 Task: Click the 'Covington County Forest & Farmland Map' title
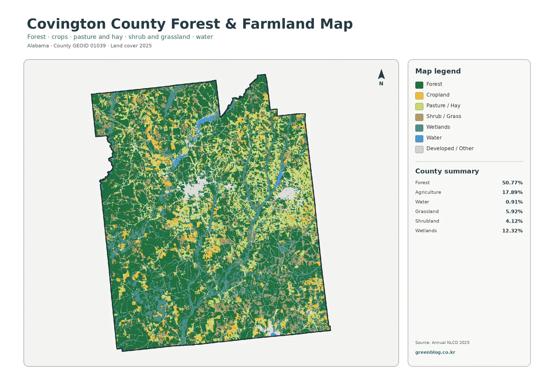[190, 24]
